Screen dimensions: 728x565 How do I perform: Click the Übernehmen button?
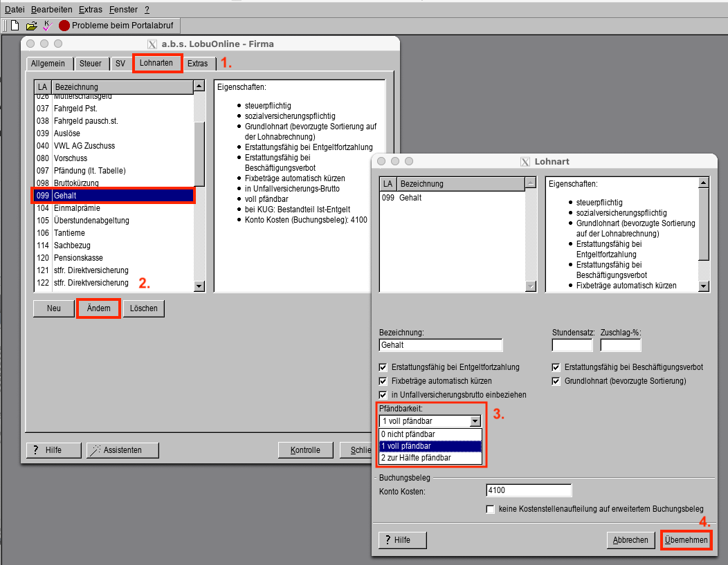[x=686, y=540]
